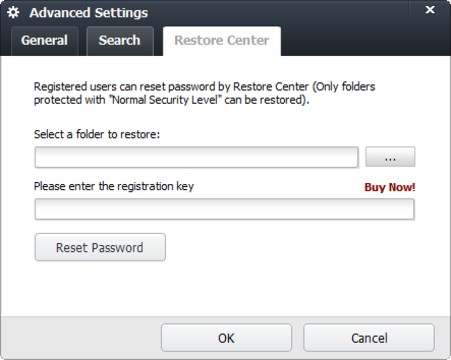The width and height of the screenshot is (451, 360).
Task: Switch to the General tab
Action: click(44, 41)
